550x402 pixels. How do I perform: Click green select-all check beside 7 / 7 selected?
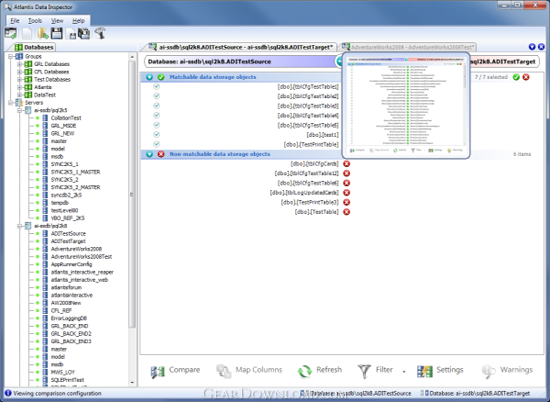pyautogui.click(x=516, y=77)
